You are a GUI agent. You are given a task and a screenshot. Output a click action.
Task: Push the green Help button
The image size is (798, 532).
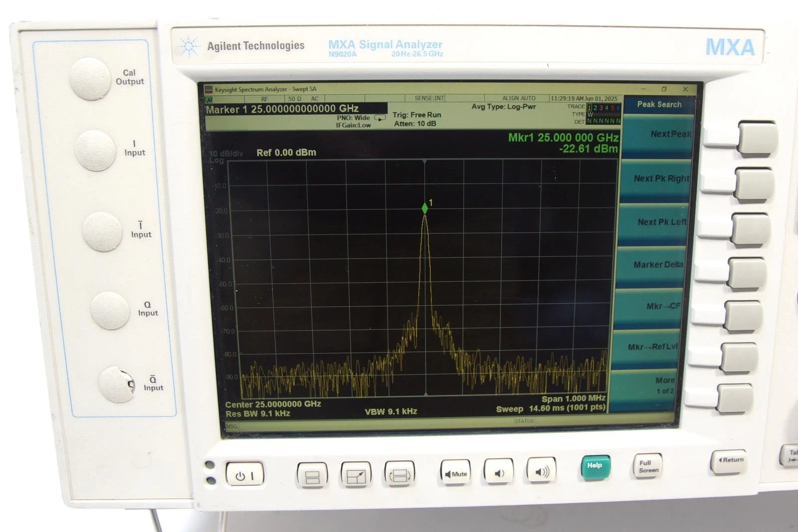[596, 467]
